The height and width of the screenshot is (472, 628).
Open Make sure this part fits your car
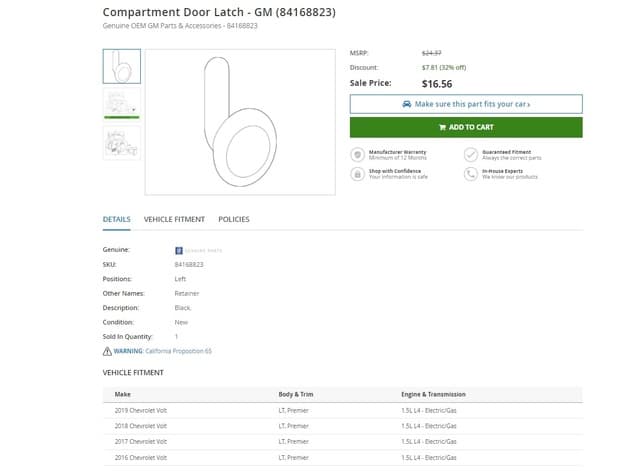(x=466, y=104)
